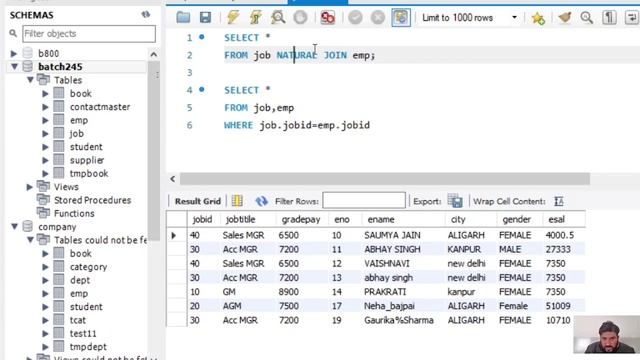Screen dimensions: 640x360
Task: Toggle invisible characters pilcrow icon
Action: (x=609, y=18)
